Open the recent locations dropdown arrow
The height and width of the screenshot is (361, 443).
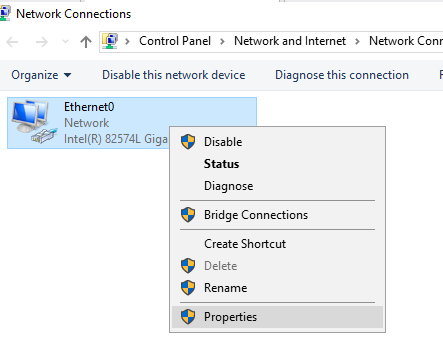65,42
